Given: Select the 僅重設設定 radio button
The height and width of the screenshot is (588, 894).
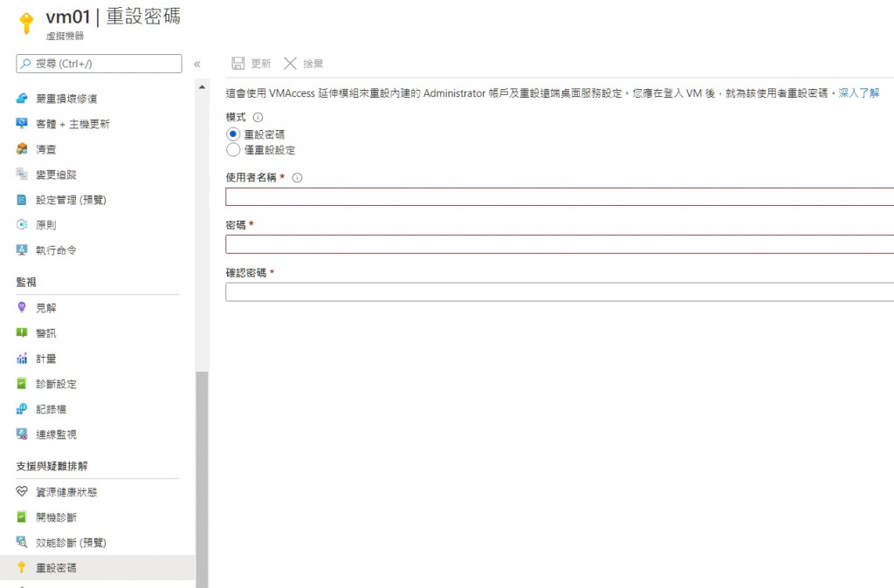Looking at the screenshot, I should [232, 150].
